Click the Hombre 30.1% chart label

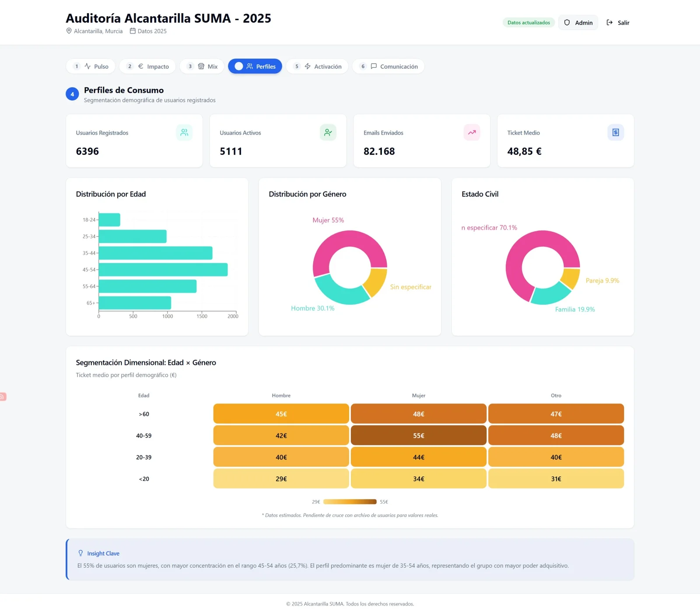click(x=313, y=308)
